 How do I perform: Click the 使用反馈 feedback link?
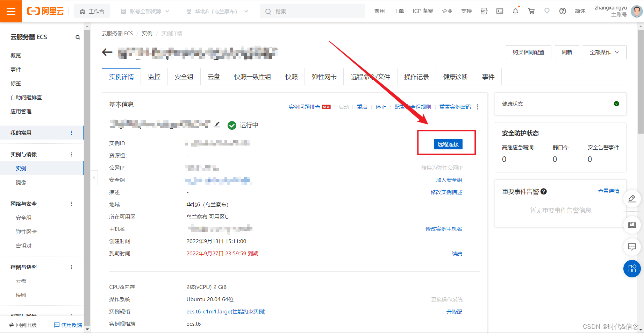[68, 325]
